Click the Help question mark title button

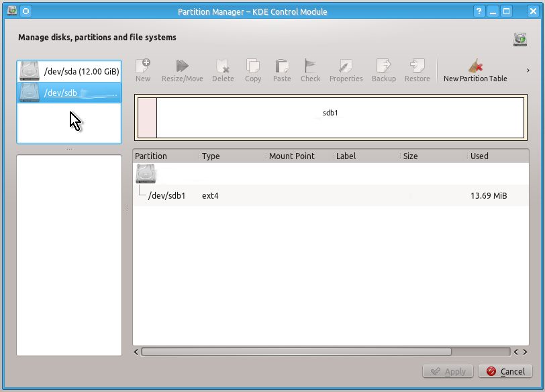pyautogui.click(x=479, y=11)
